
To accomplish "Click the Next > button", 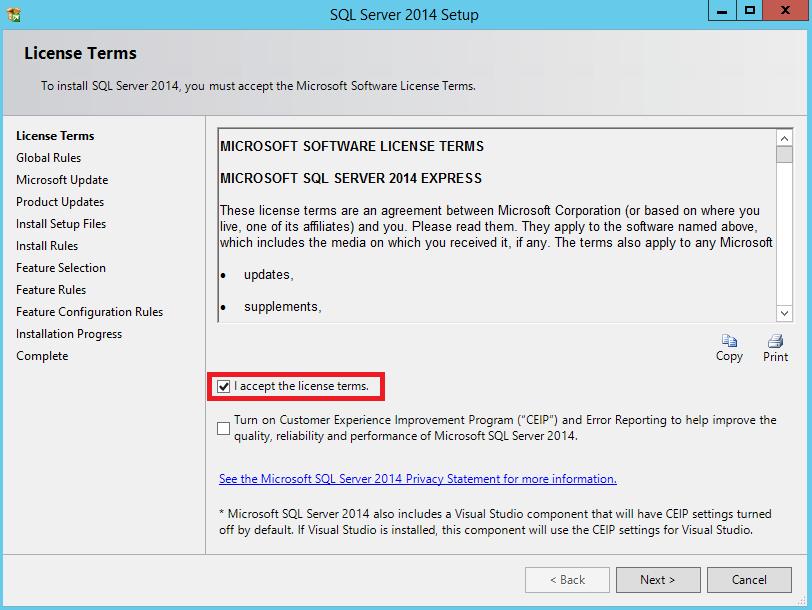I will pos(658,579).
